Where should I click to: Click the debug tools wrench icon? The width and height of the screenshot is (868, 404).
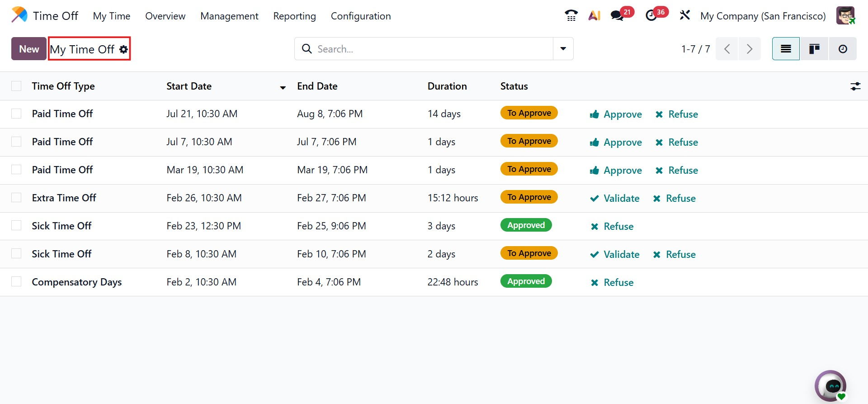click(684, 16)
